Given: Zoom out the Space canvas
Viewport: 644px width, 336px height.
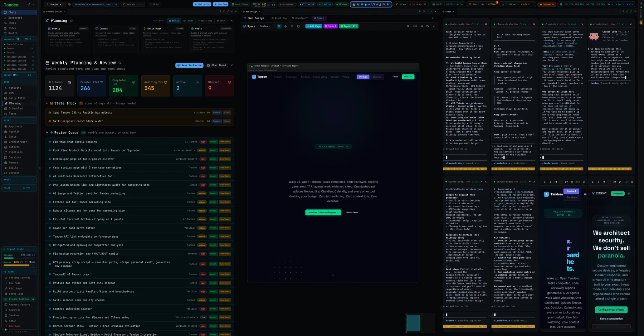Looking at the screenshot, I should (408, 26).
